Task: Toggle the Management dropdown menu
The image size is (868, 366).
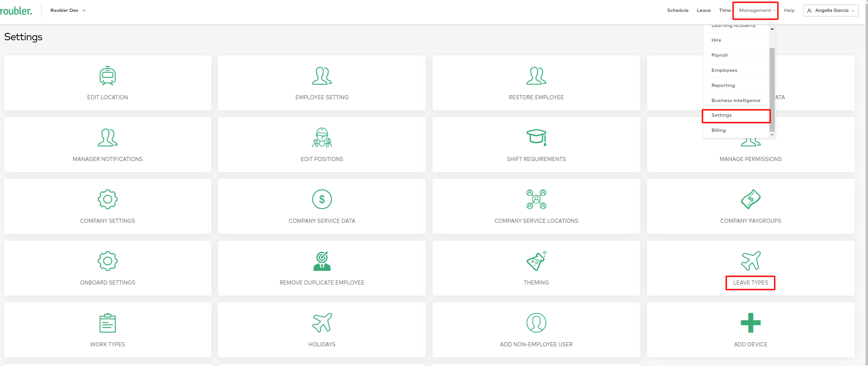Action: pyautogui.click(x=757, y=11)
